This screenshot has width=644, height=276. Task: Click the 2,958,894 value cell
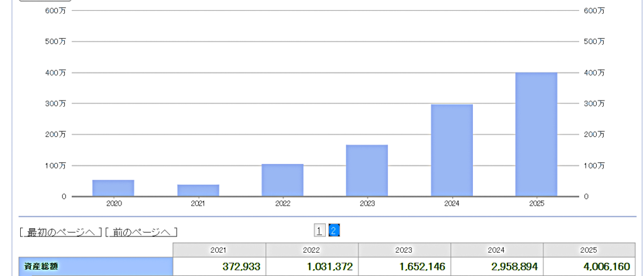coord(496,267)
